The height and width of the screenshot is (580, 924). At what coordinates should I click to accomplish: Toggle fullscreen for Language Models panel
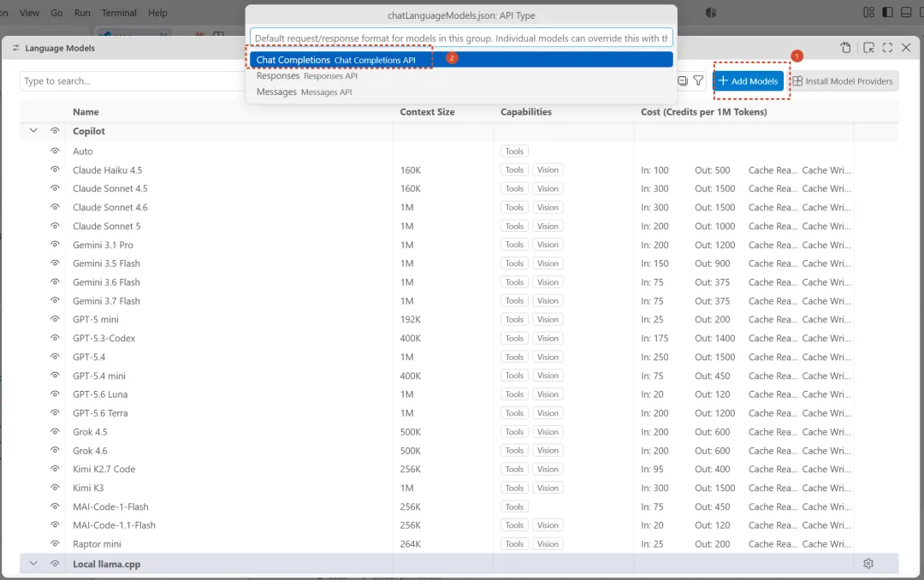pos(887,48)
